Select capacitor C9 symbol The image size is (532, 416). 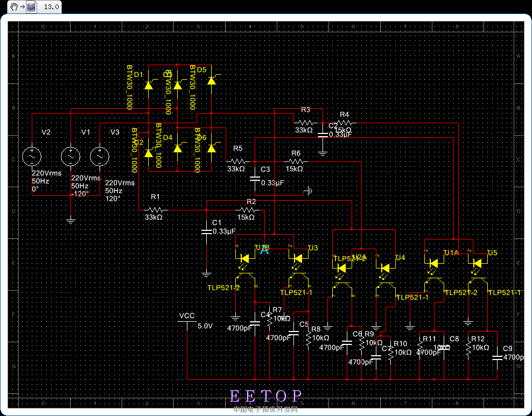tap(497, 357)
